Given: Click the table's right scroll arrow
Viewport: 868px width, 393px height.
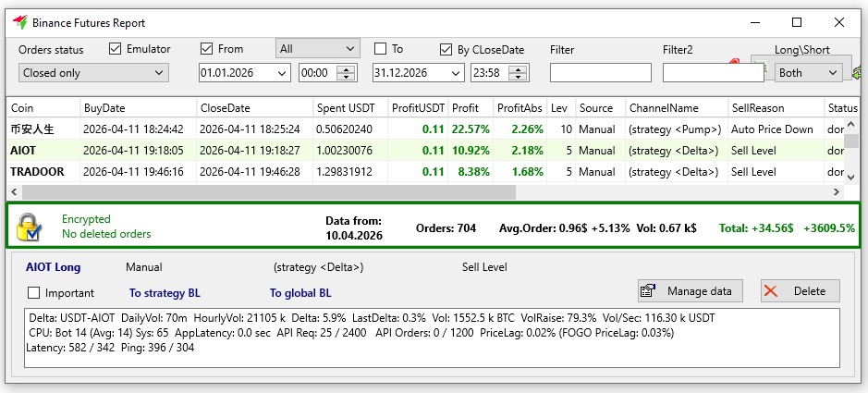Looking at the screenshot, I should coord(836,191).
